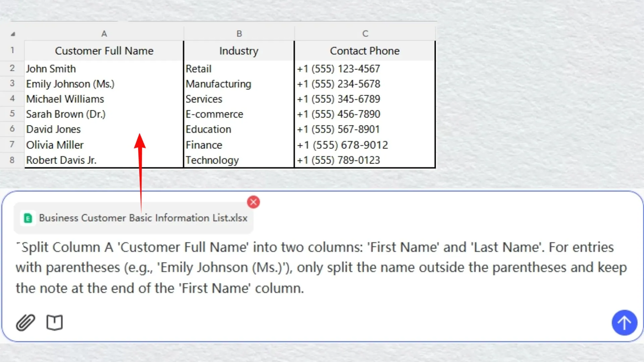Select row 5 header
644x362 pixels.
click(x=12, y=114)
